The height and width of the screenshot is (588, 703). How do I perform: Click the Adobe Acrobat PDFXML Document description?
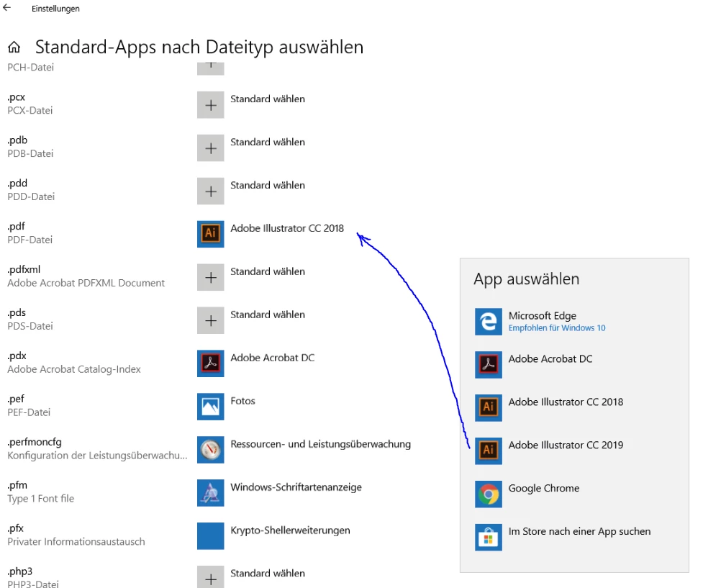pyautogui.click(x=86, y=283)
